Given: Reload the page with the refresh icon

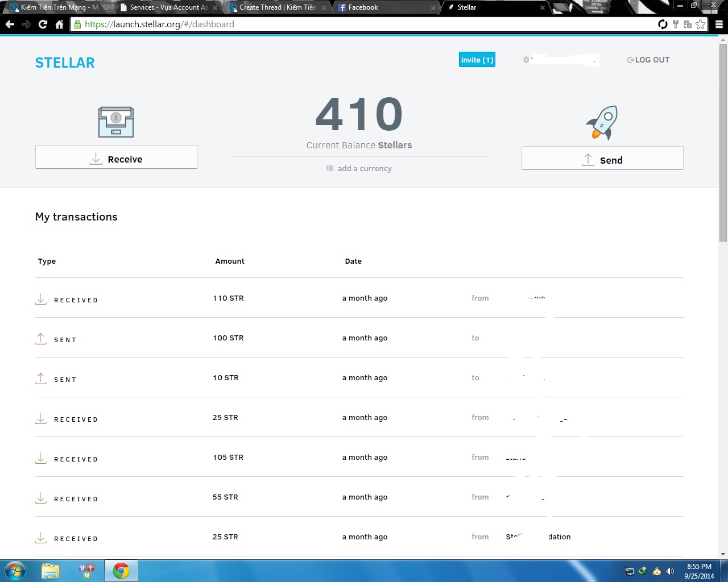Looking at the screenshot, I should point(43,24).
